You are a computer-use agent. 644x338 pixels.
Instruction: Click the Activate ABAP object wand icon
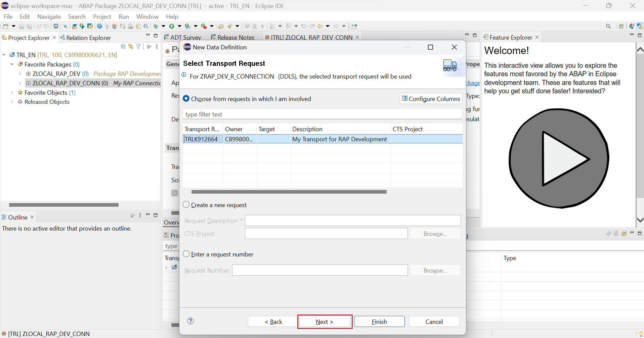(107, 26)
